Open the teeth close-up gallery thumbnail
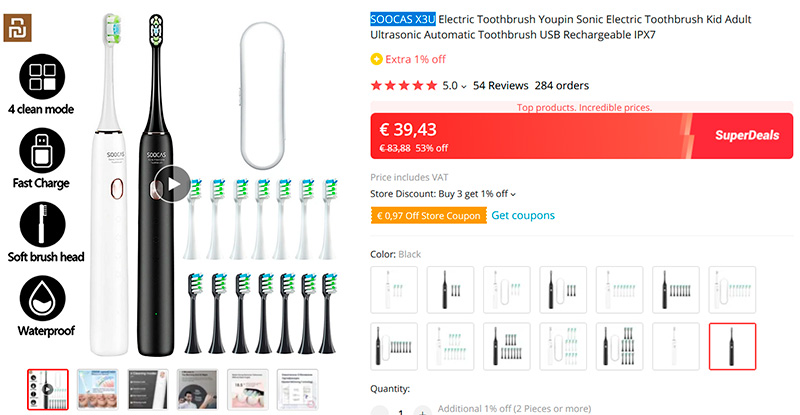Screen dimensions: 800x415 96,389
